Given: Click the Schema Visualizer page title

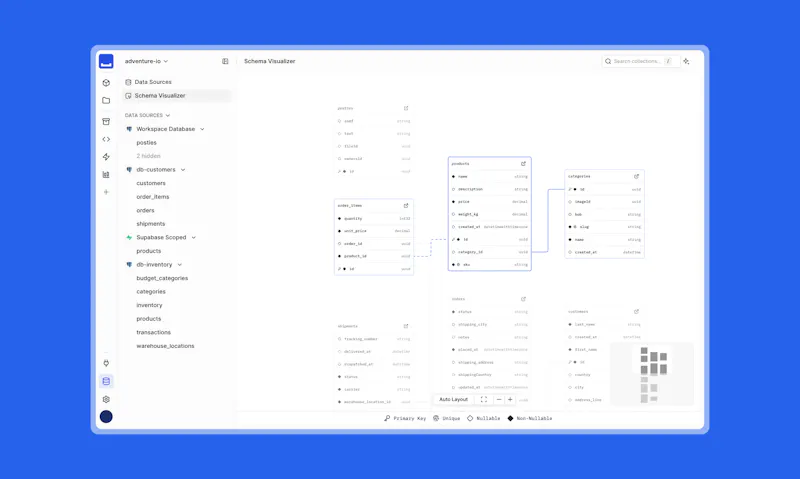Looking at the screenshot, I should [x=269, y=61].
